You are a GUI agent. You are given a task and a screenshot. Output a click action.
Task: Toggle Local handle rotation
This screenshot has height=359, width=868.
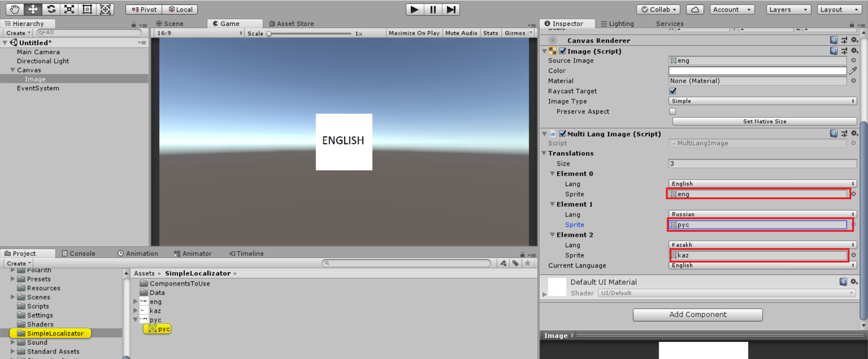pos(180,10)
